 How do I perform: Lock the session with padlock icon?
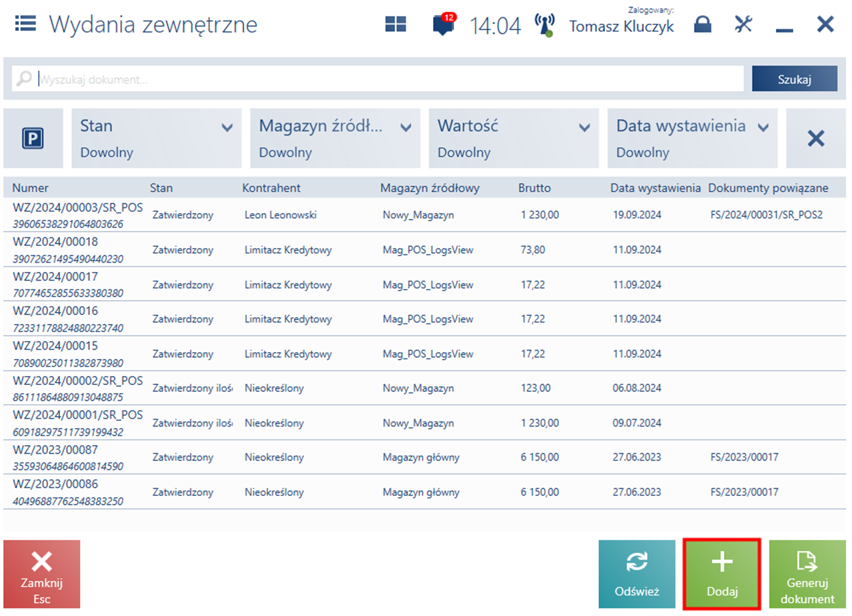[702, 24]
